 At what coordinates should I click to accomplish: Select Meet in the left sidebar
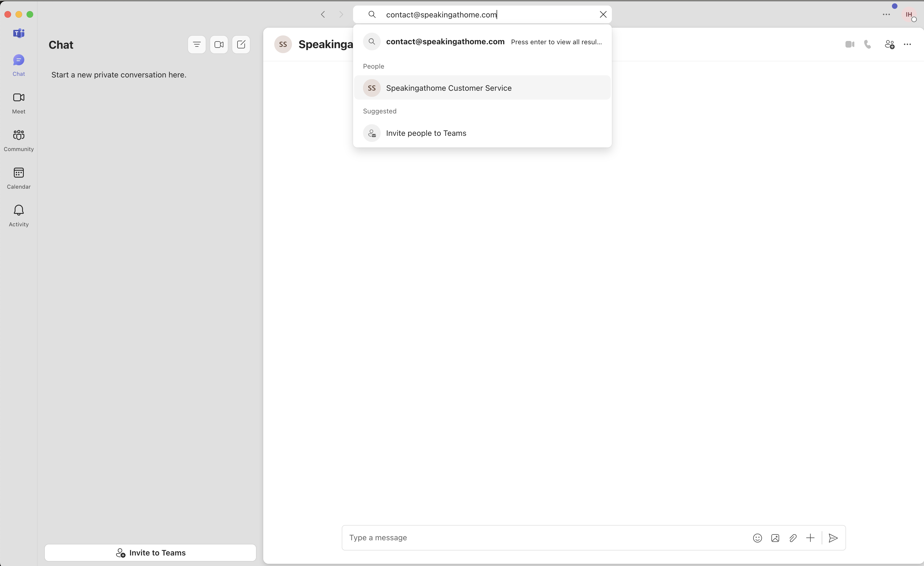click(x=18, y=102)
